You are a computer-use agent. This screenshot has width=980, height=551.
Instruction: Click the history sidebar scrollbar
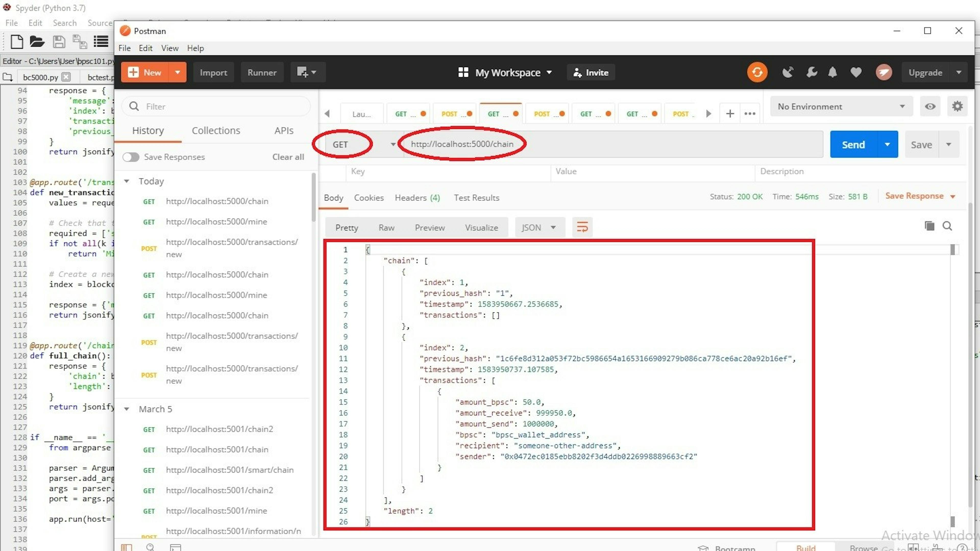313,197
